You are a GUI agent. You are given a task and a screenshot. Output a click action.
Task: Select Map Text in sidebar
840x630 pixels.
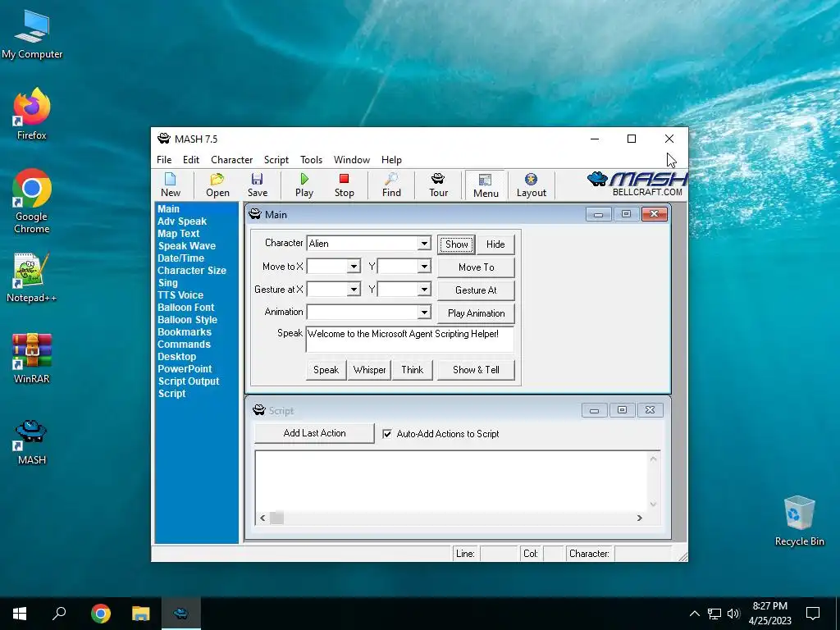pos(178,234)
